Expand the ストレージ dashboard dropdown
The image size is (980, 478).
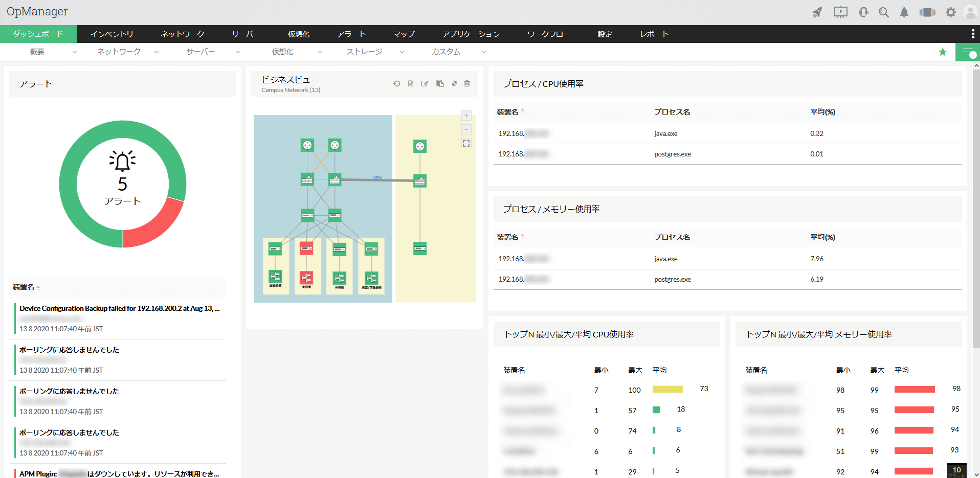click(x=402, y=52)
